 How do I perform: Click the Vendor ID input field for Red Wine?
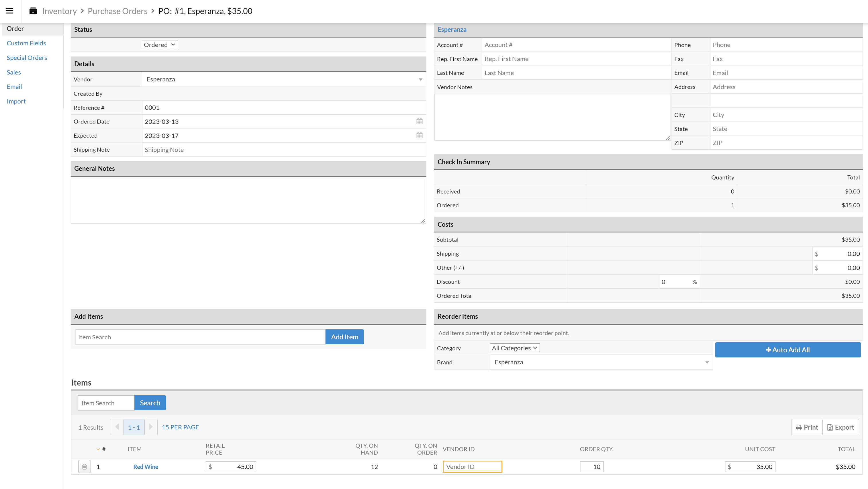pos(472,466)
